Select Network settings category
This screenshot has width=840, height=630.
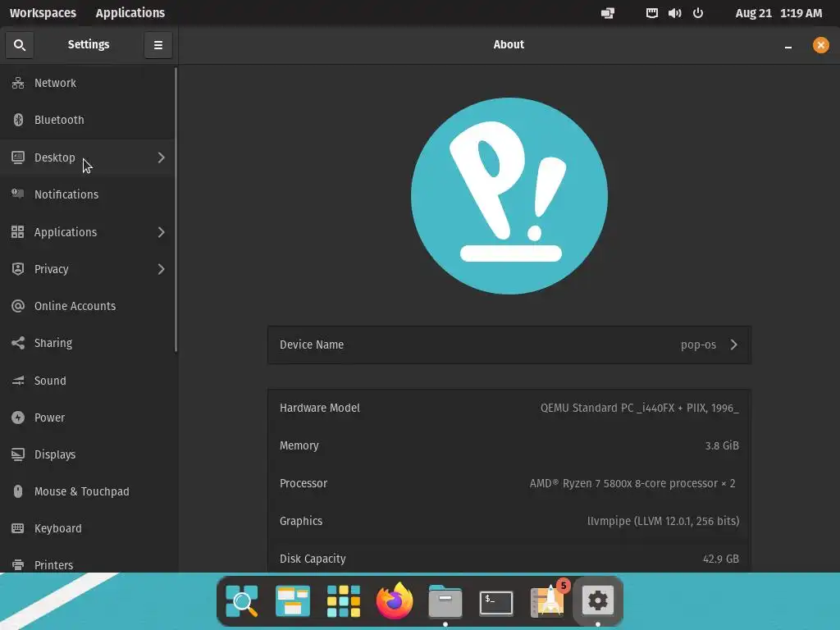pyautogui.click(x=87, y=83)
